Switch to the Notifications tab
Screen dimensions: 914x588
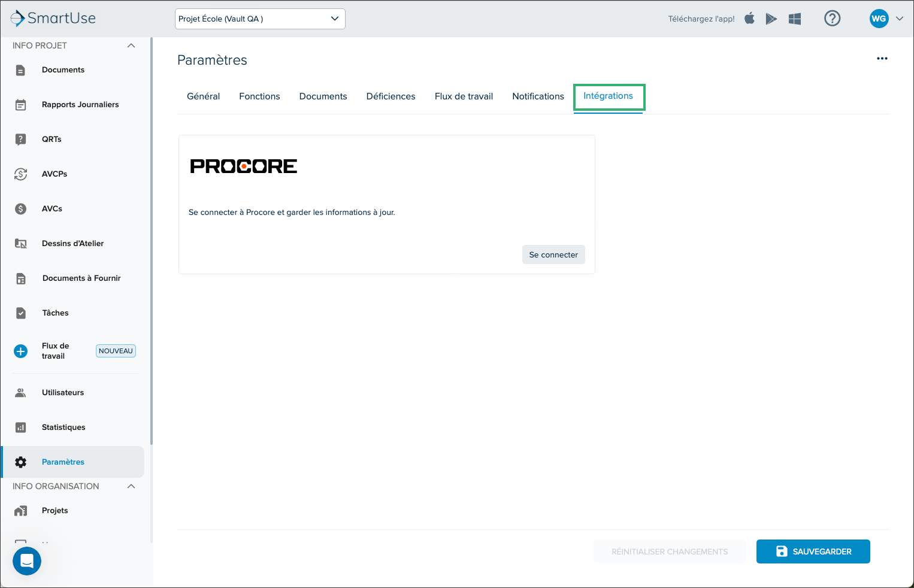pos(538,96)
